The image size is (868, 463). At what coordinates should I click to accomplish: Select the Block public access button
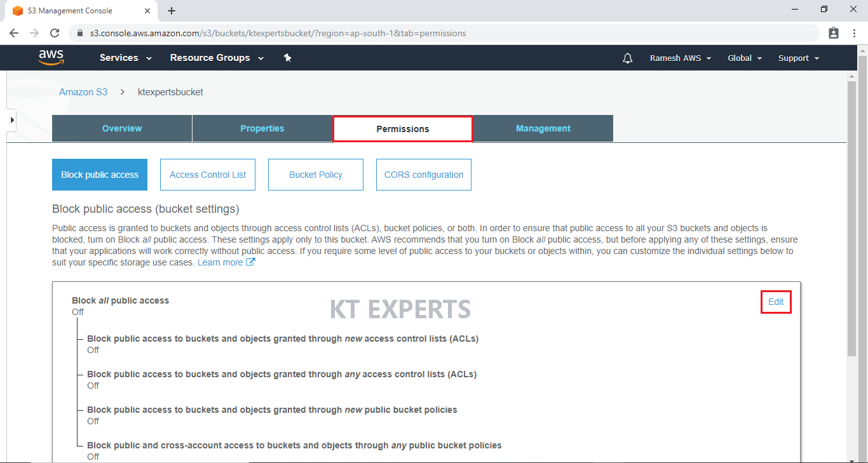[100, 175]
